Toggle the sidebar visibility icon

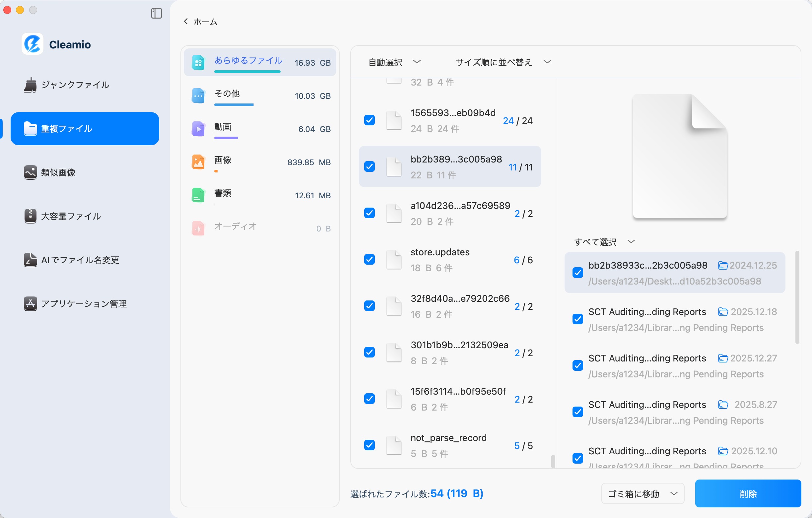156,14
